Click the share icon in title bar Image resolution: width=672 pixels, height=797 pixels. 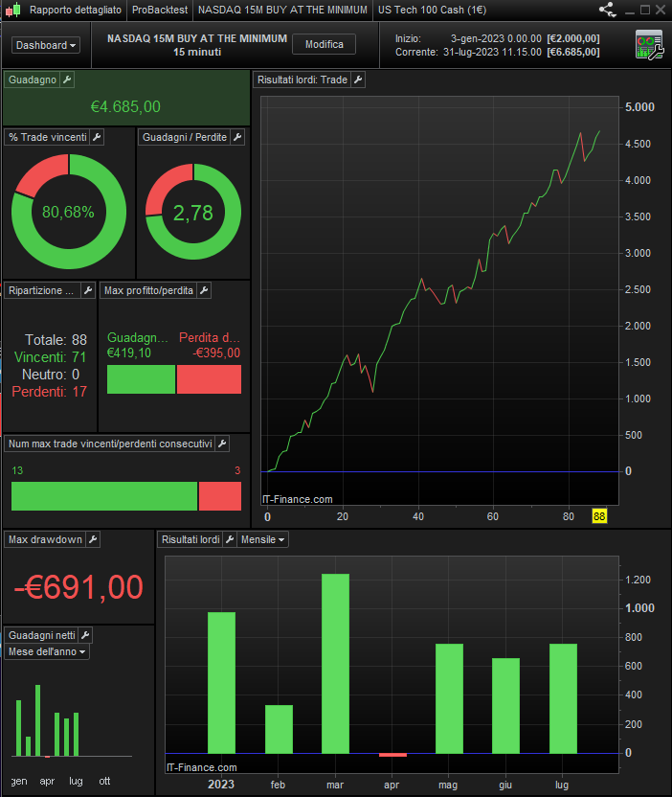(x=608, y=10)
